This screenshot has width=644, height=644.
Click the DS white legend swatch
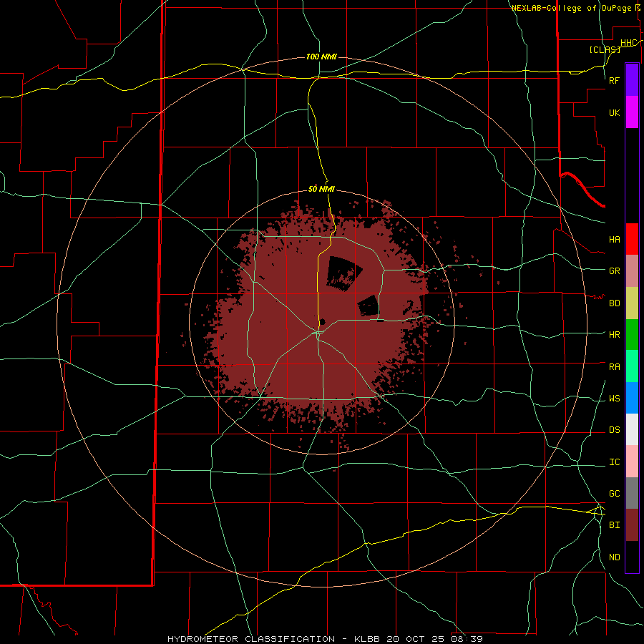[x=632, y=429]
